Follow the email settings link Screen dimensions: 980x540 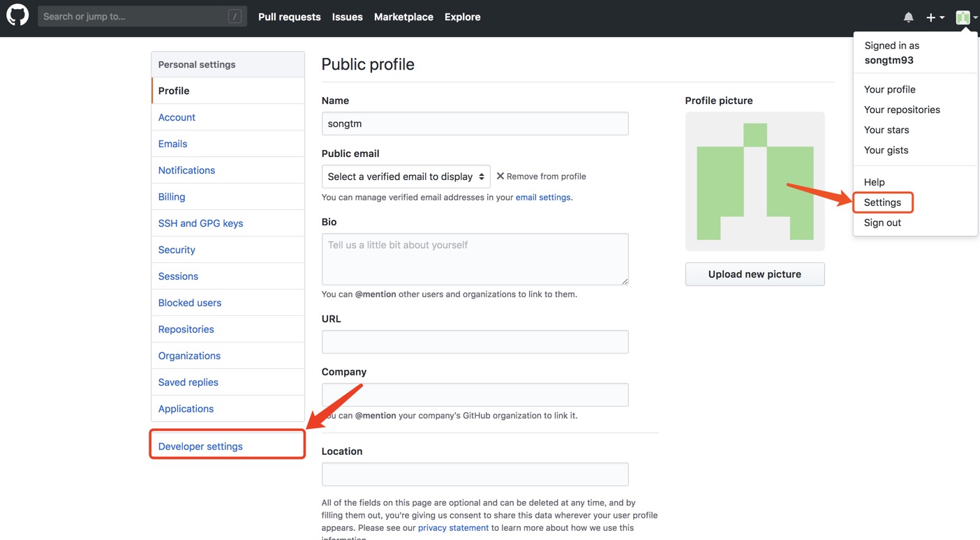pos(543,197)
